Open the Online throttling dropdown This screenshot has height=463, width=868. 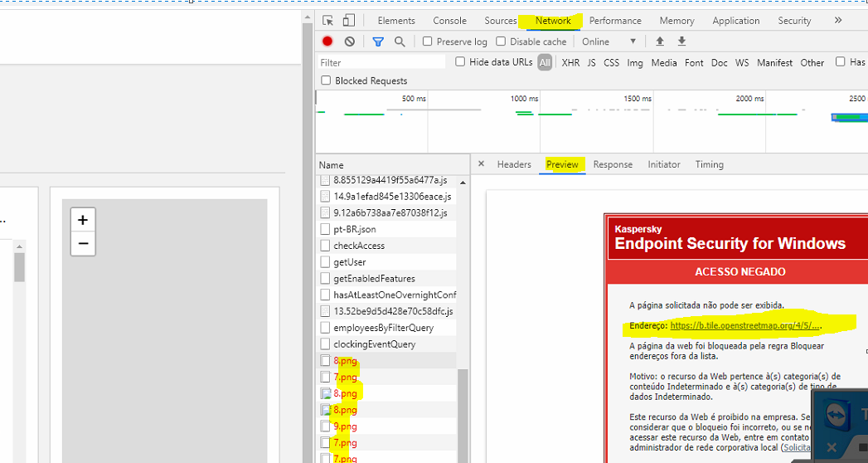coord(609,41)
